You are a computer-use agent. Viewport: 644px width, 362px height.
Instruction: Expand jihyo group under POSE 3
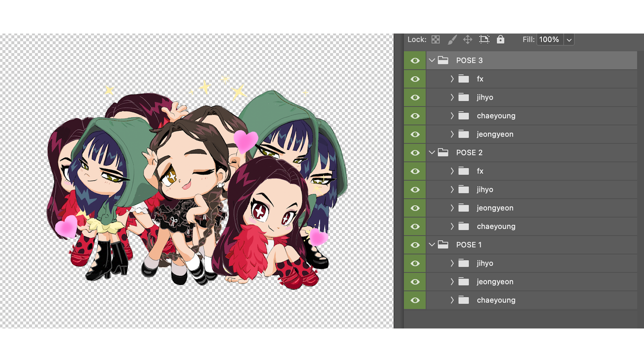[x=452, y=97]
